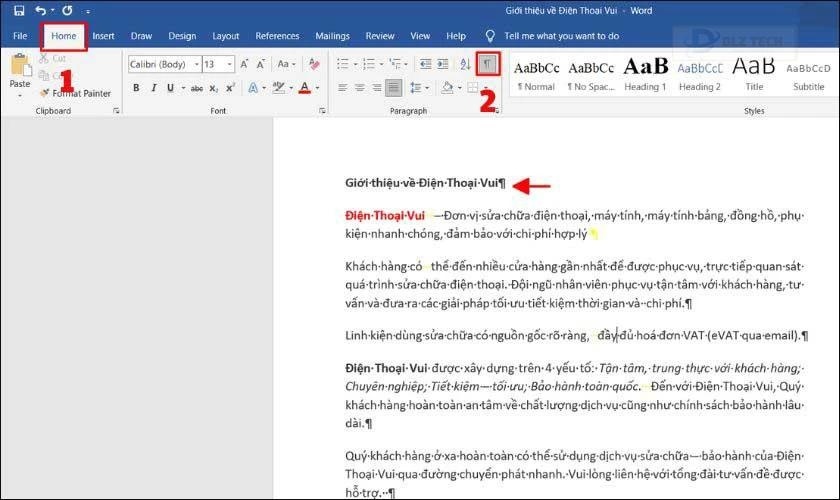840x500 pixels.
Task: Apply the Heading 1 style
Action: point(646,75)
